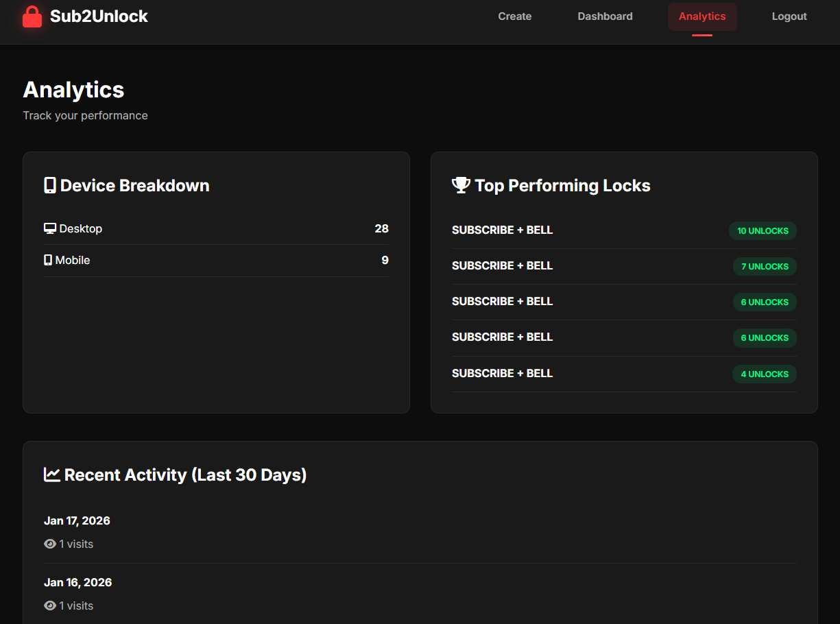Click the 4 UNLOCKS badge
The image size is (840, 624).
(764, 374)
